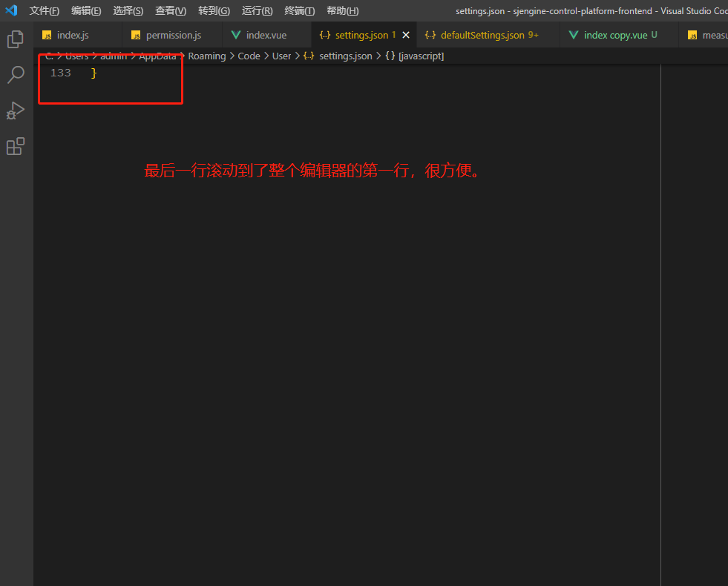Switch to the index copy.vue tab
The image size is (728, 586).
click(619, 35)
